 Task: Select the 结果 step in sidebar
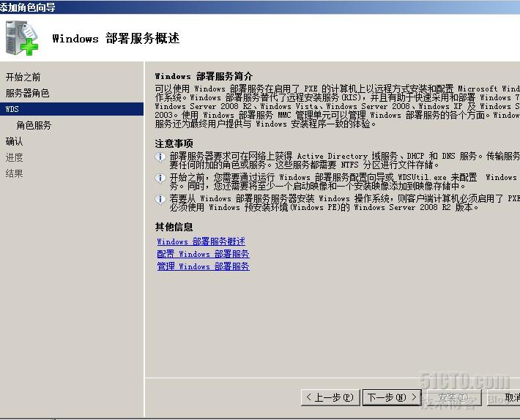pos(14,173)
